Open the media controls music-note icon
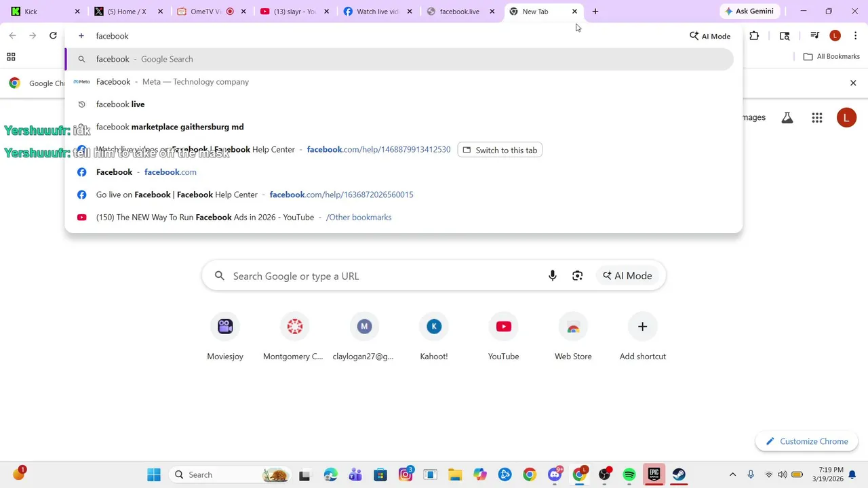 (815, 36)
